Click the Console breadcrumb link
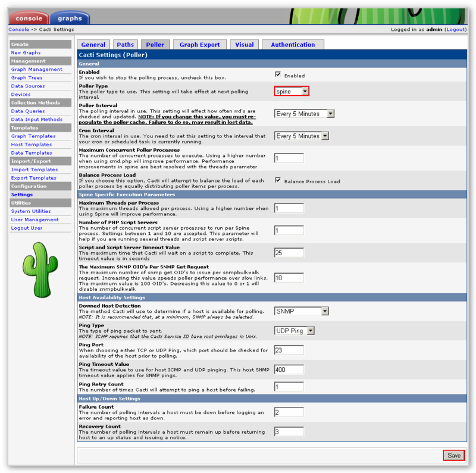Image resolution: width=476 pixels, height=473 pixels. coord(19,29)
